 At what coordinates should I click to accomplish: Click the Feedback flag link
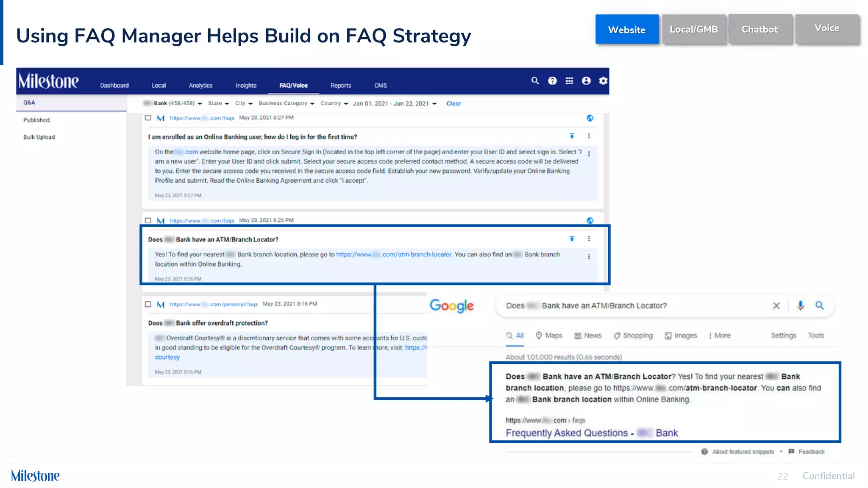click(x=807, y=452)
